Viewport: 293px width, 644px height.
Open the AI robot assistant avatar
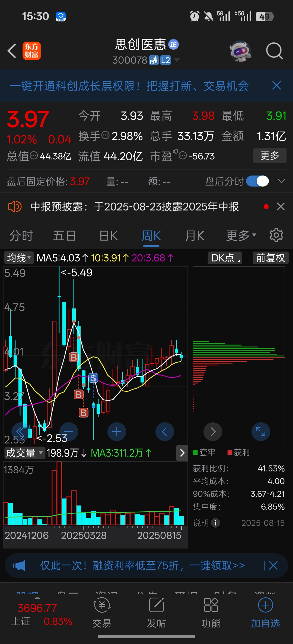240,51
